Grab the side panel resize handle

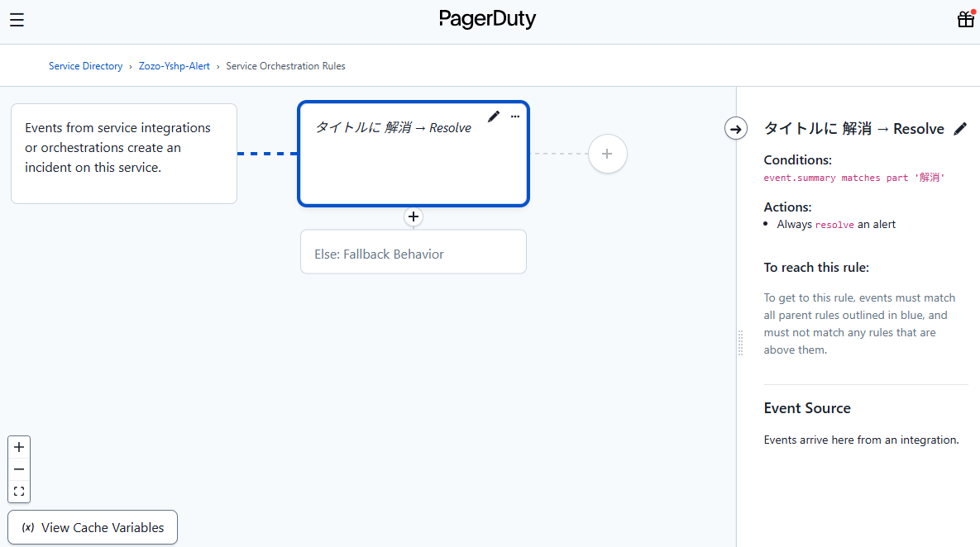click(x=741, y=343)
